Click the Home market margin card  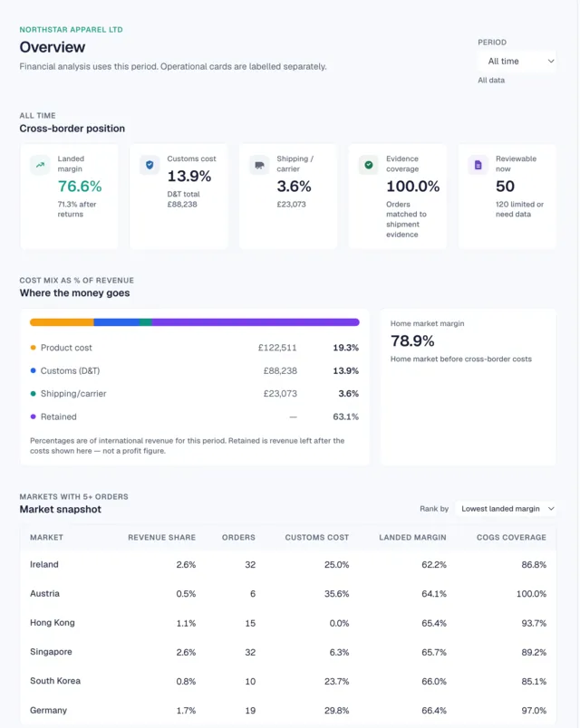[x=468, y=388]
